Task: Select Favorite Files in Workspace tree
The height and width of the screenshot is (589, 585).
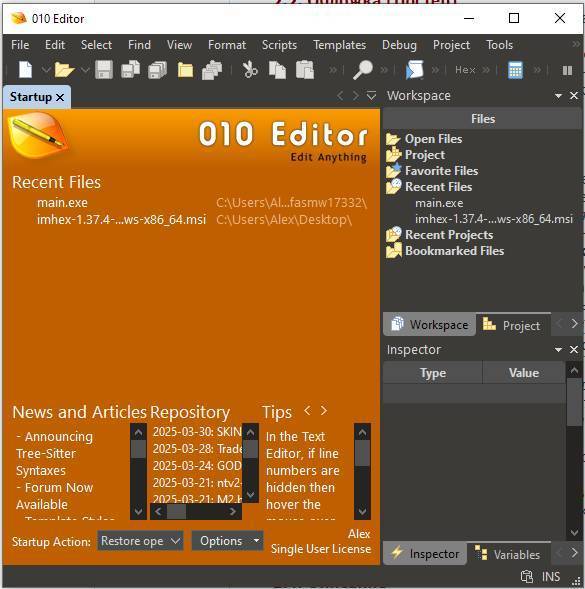Action: coord(441,171)
